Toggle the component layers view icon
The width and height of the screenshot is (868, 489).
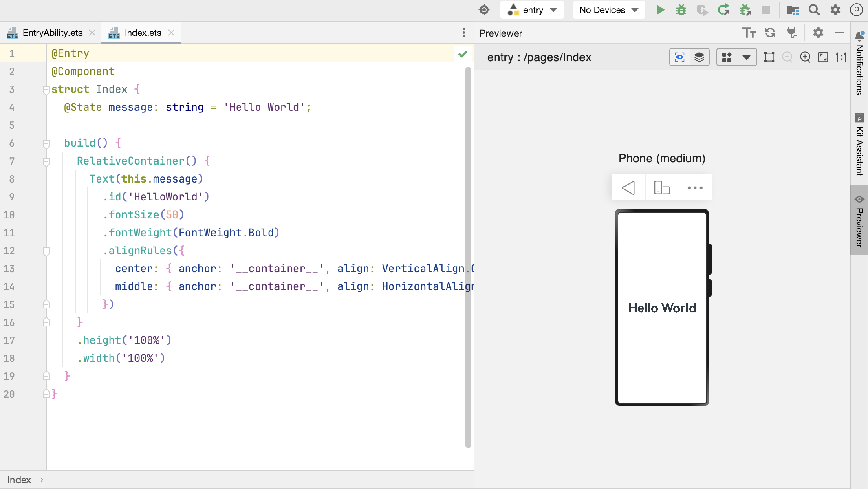click(x=699, y=57)
